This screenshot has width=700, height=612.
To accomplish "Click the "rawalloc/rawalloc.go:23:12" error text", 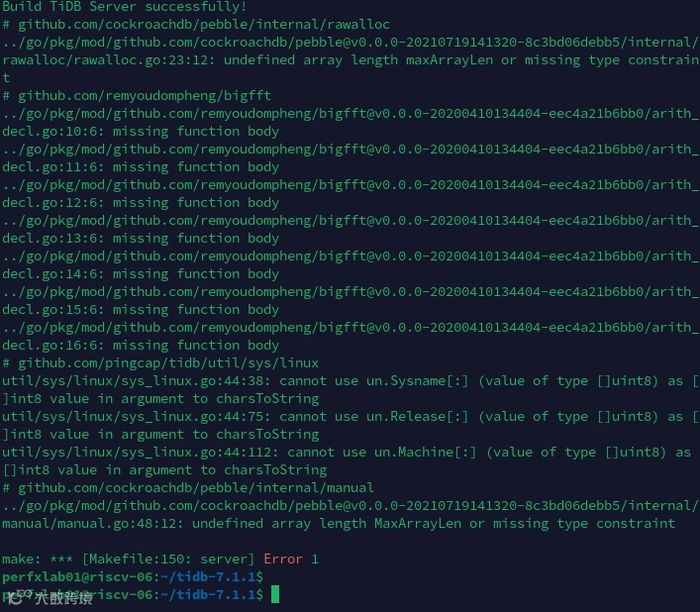I will [350, 59].
